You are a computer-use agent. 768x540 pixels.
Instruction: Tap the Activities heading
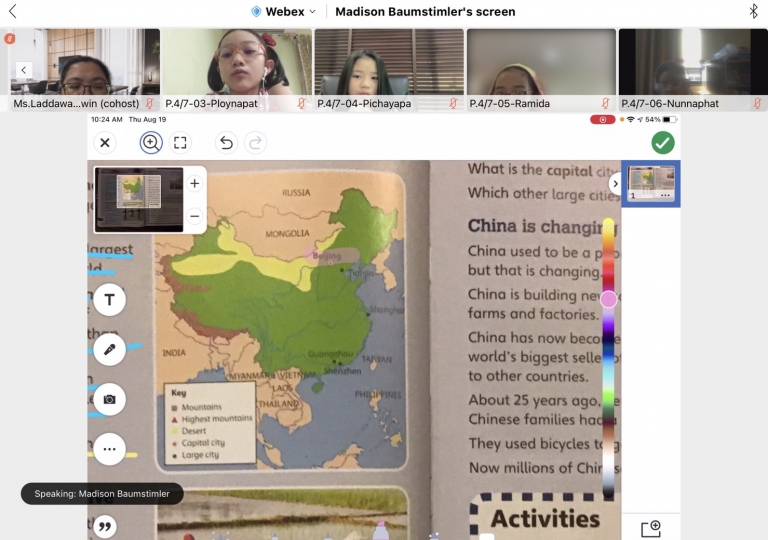pyautogui.click(x=545, y=518)
